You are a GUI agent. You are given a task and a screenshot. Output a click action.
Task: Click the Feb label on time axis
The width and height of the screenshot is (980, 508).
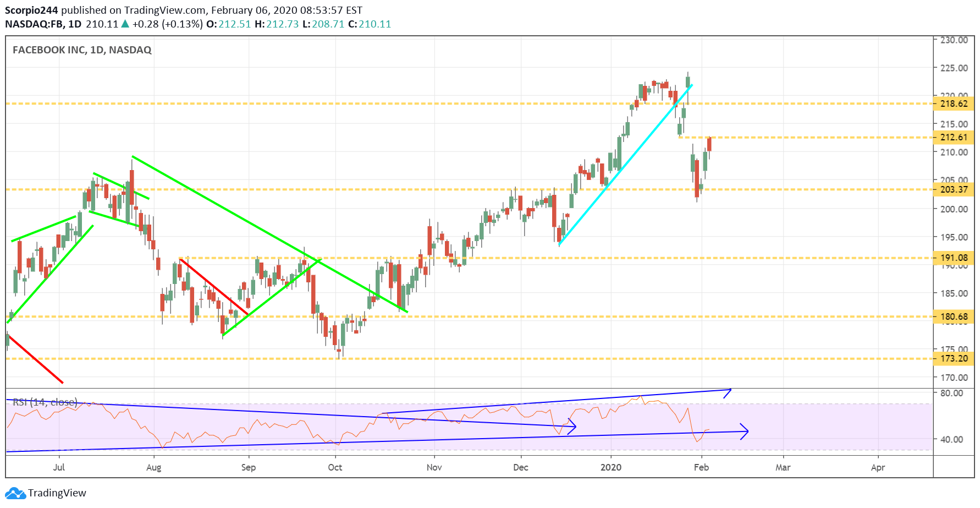pos(701,467)
